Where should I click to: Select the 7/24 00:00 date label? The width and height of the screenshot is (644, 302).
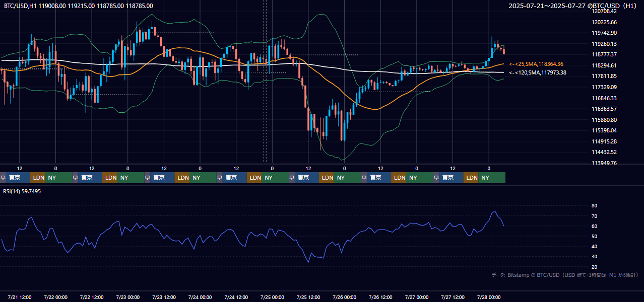pyautogui.click(x=200, y=297)
